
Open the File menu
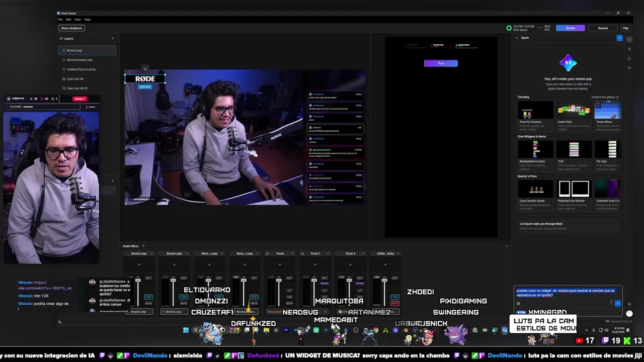[60, 20]
